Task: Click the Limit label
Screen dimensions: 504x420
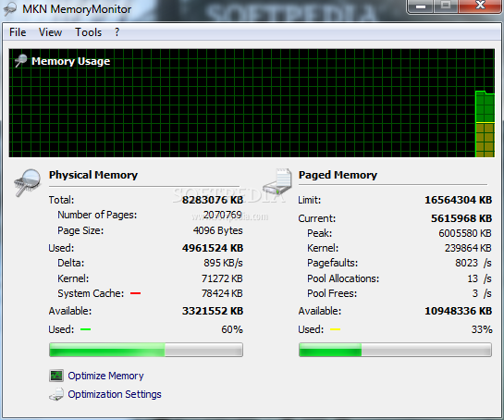Action: pyautogui.click(x=309, y=200)
